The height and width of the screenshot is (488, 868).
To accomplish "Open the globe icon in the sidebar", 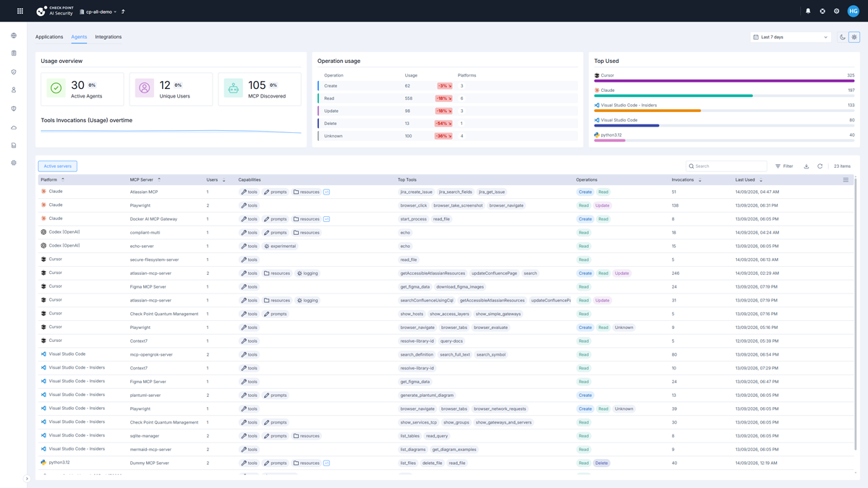I will click(x=14, y=35).
